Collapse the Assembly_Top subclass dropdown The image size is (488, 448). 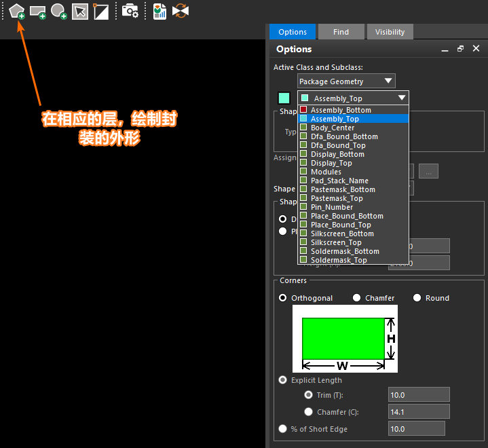[402, 98]
